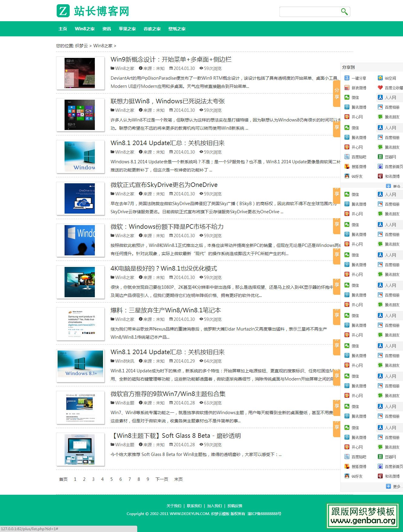Share to QQ空间 via its star icon
Screen dimensions: 403x532
point(380,78)
